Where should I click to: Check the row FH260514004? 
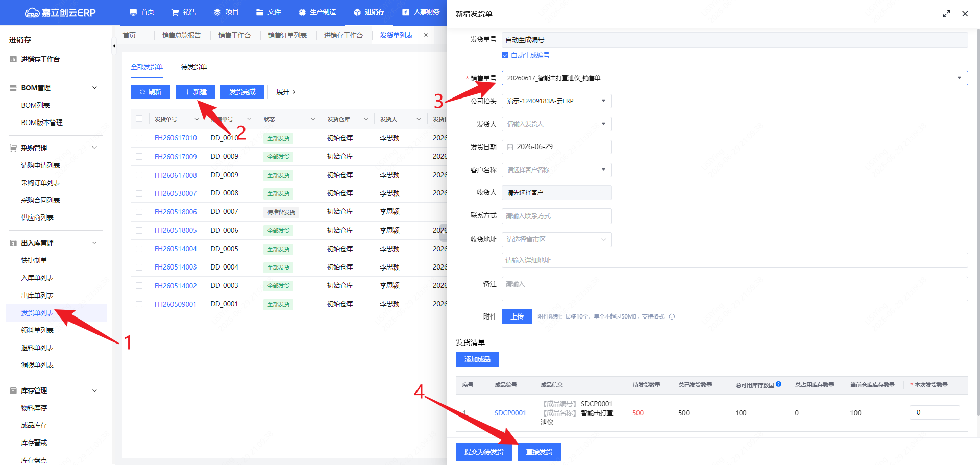(x=139, y=249)
